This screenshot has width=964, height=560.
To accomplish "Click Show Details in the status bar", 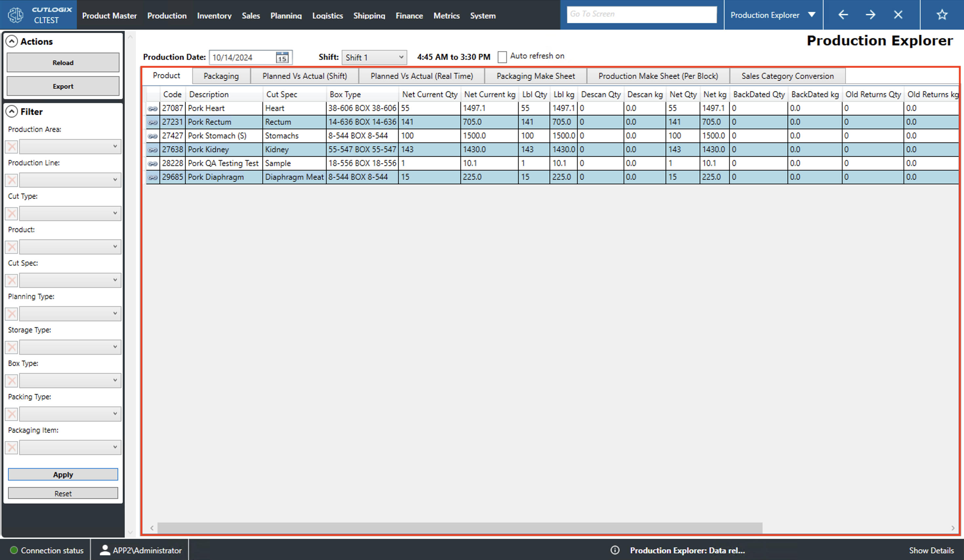I will 932,550.
